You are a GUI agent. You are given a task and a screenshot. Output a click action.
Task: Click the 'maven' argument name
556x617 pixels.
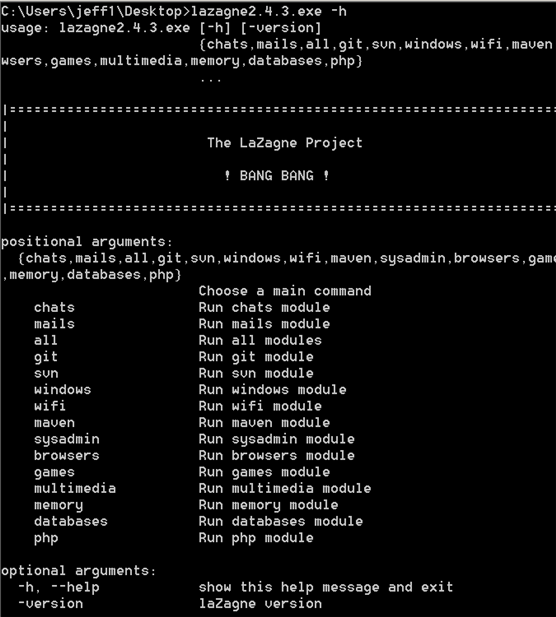54,423
